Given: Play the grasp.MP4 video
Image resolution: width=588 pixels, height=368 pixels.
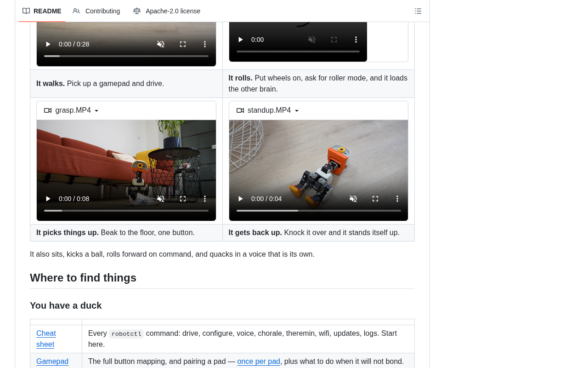Looking at the screenshot, I should click(x=48, y=199).
